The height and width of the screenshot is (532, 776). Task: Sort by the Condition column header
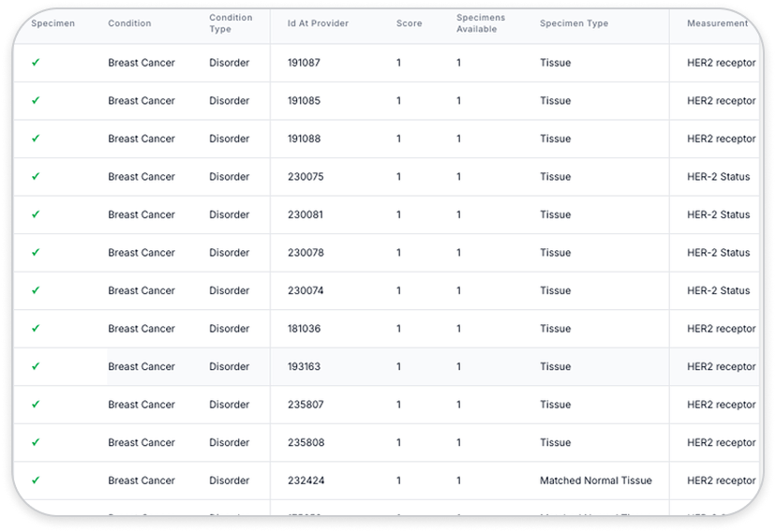click(x=129, y=23)
